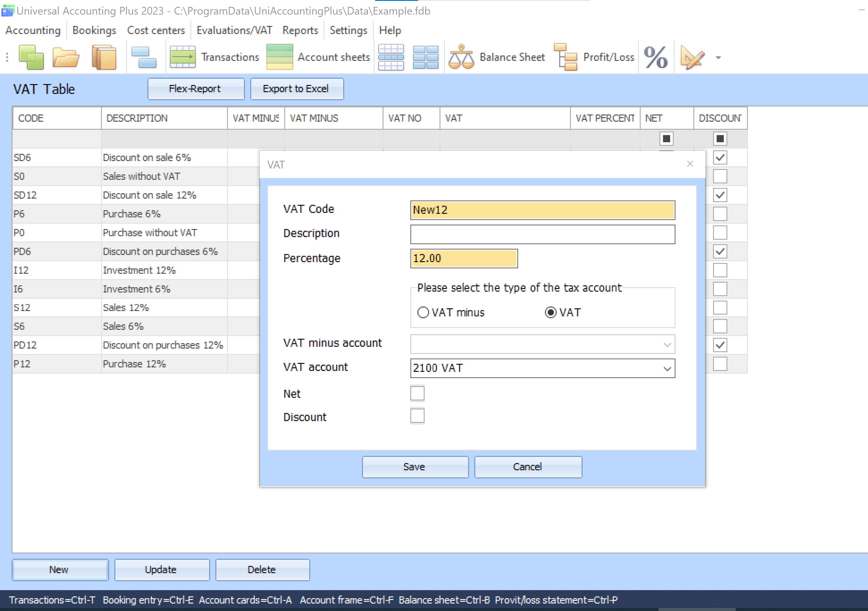Click the toolbar overflow arrow

(x=718, y=58)
